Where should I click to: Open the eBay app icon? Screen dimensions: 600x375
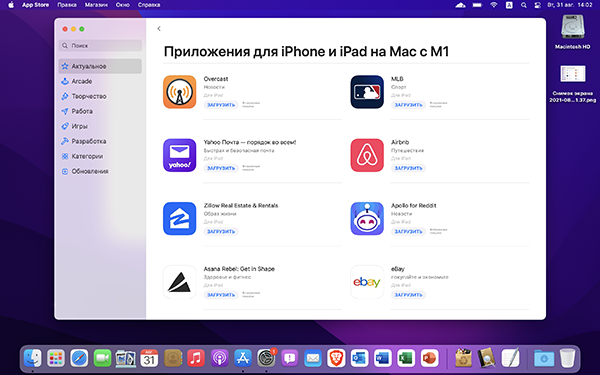[367, 282]
